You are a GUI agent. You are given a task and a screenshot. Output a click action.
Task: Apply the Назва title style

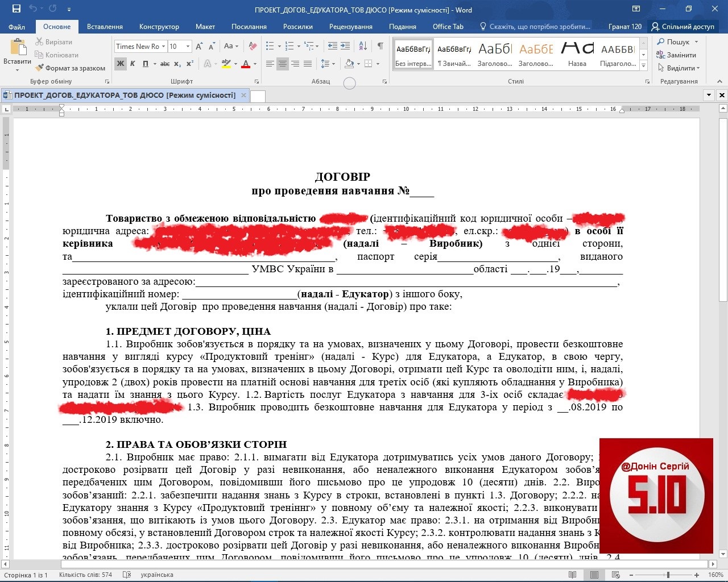pos(577,55)
